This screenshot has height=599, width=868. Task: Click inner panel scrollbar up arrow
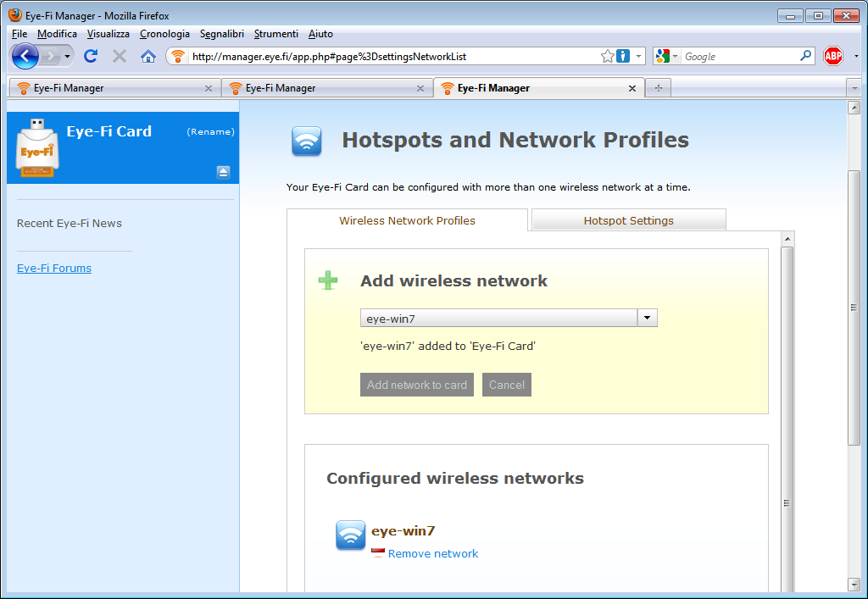(787, 239)
